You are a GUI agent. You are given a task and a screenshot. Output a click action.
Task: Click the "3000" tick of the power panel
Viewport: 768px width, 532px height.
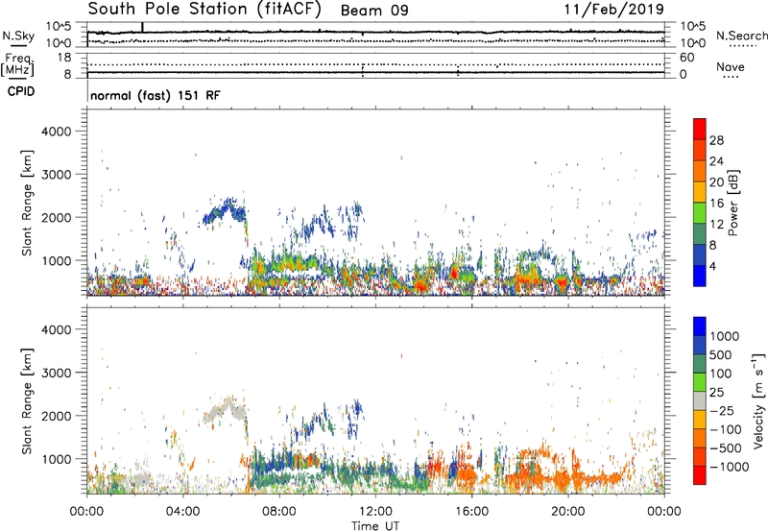[56, 175]
